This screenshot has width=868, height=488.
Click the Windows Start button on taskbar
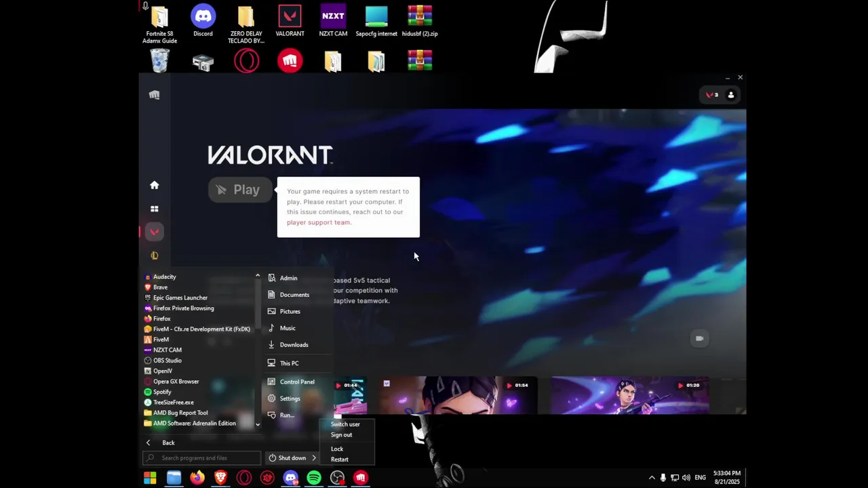pyautogui.click(x=150, y=478)
